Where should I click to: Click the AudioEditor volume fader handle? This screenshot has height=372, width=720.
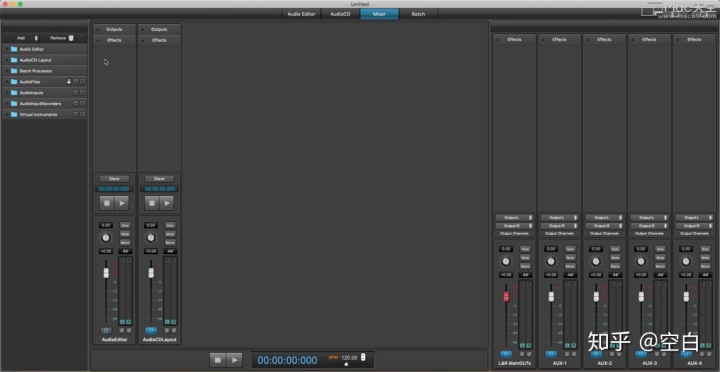(106, 273)
